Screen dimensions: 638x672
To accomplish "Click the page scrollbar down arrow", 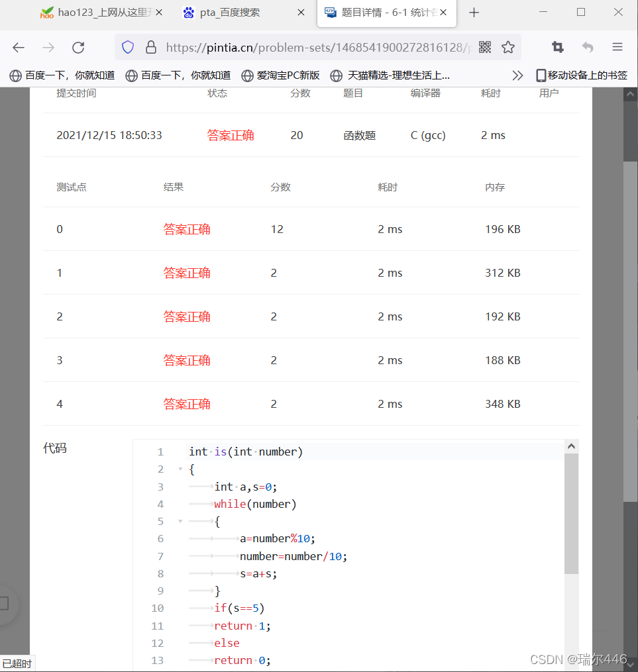I will click(630, 663).
